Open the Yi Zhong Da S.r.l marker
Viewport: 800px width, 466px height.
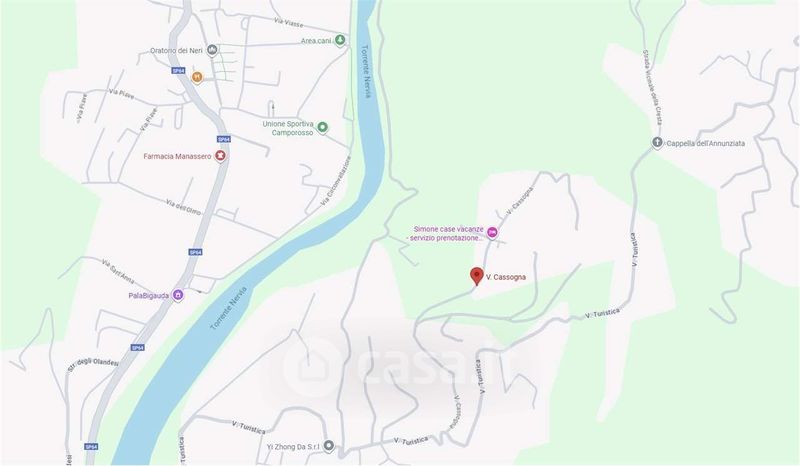click(329, 446)
